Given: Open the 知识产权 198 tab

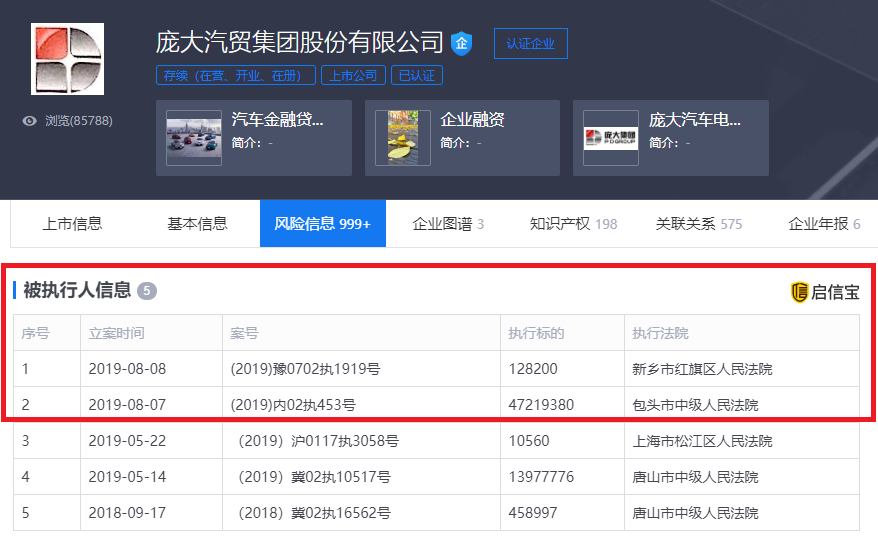Looking at the screenshot, I should pos(573,224).
